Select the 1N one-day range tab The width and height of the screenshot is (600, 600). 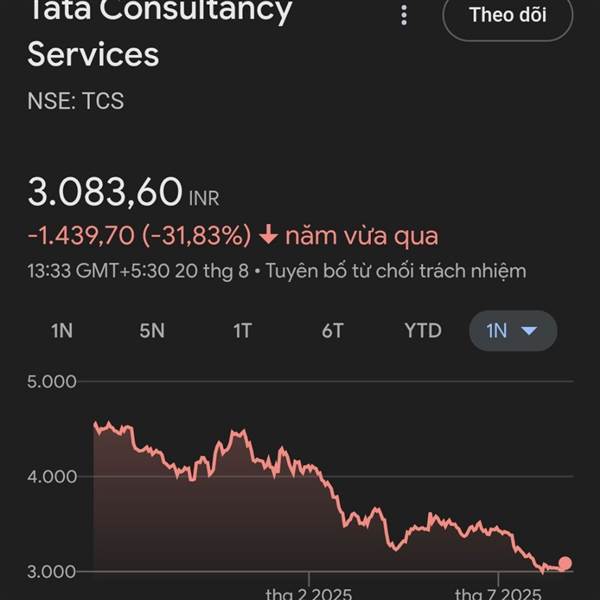62,331
